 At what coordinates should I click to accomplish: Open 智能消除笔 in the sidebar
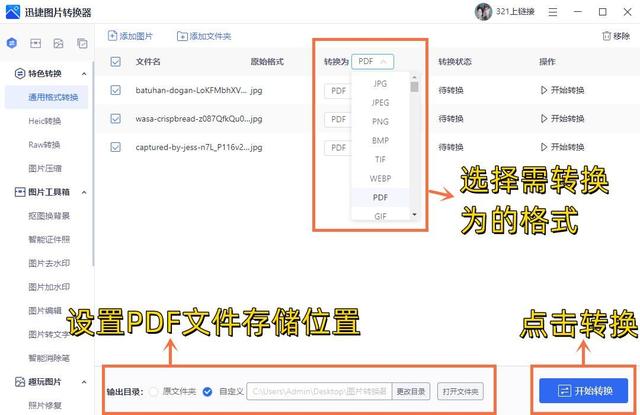[49, 358]
